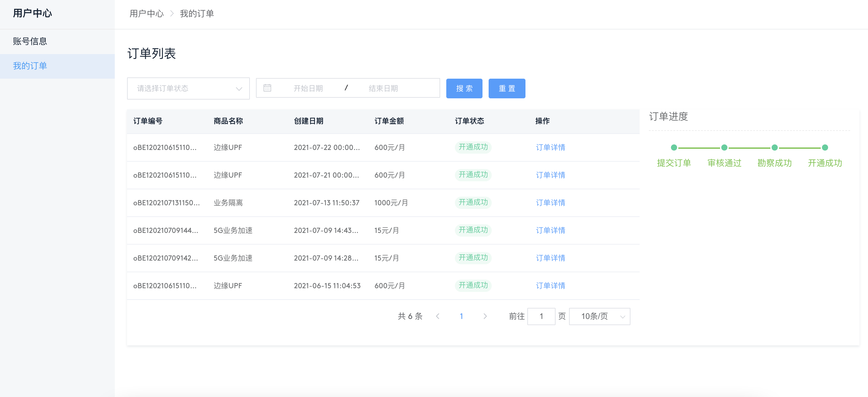Click the order status dropdown chevron arrow

coord(239,89)
